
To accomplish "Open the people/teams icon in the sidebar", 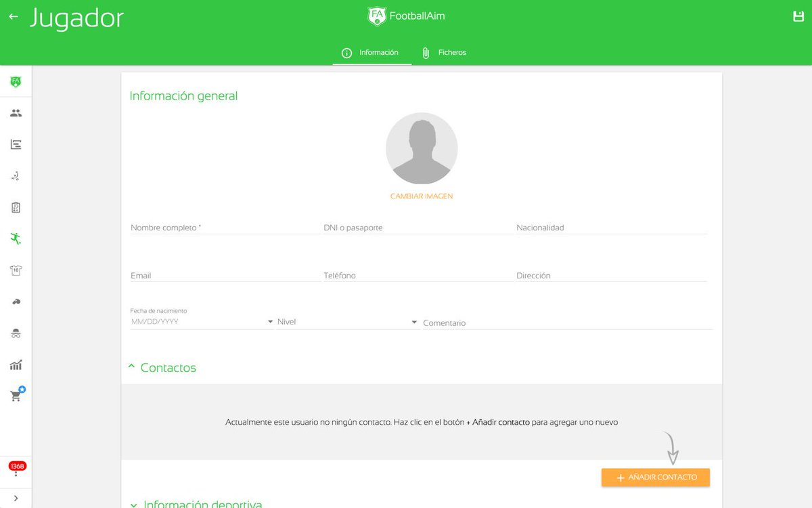I will point(16,113).
